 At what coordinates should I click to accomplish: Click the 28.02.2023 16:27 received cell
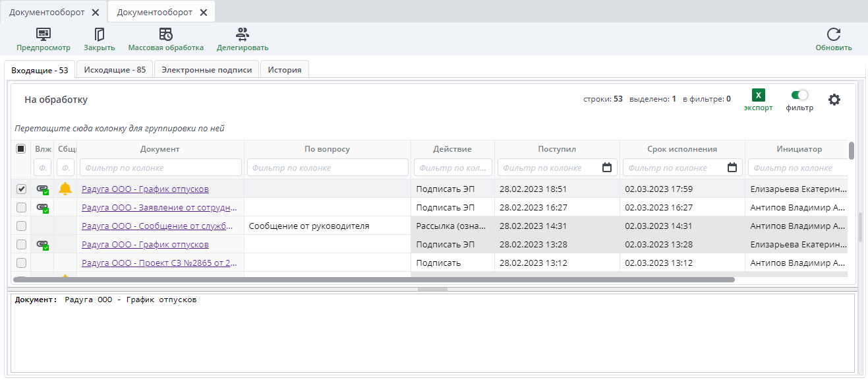(557, 208)
